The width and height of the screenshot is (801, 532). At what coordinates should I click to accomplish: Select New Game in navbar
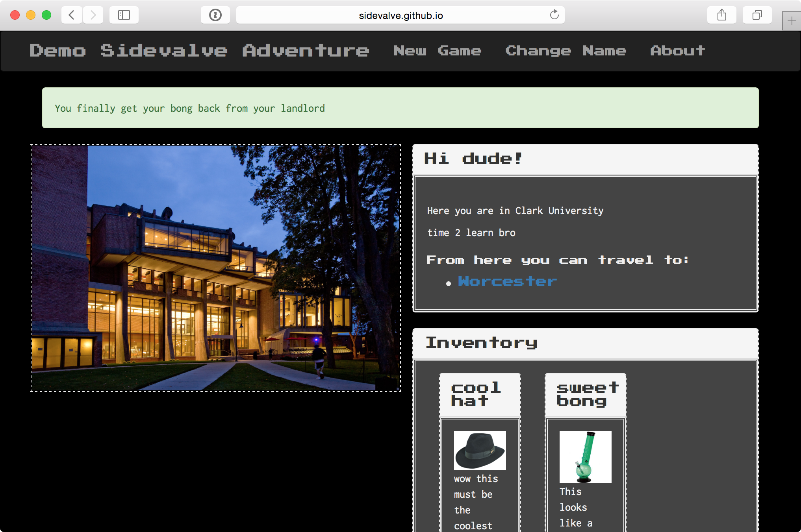[x=437, y=51]
